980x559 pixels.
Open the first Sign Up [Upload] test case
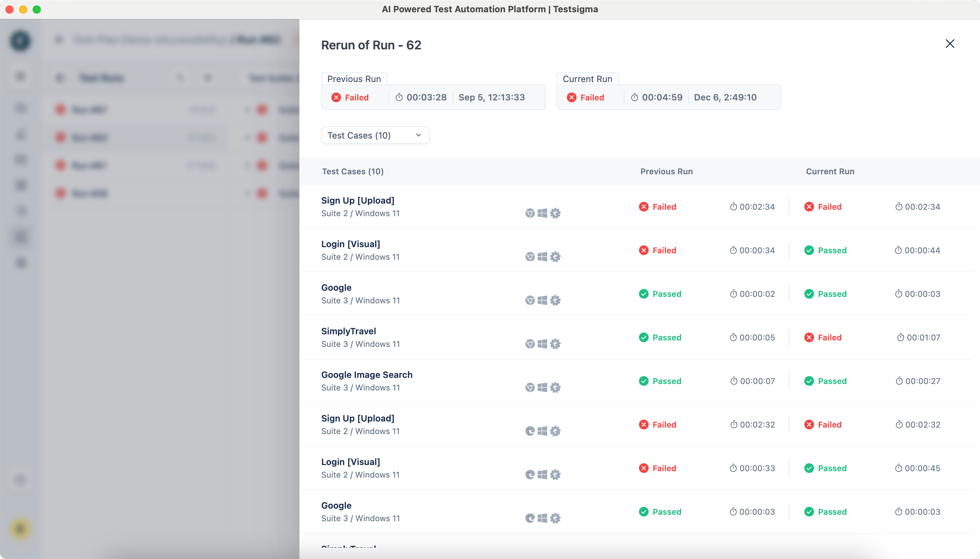pos(358,201)
